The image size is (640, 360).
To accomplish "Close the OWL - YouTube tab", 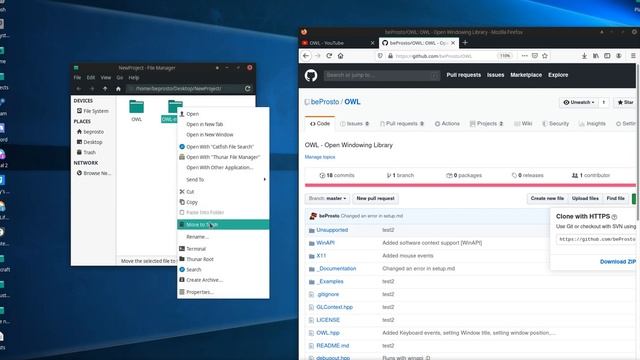I will coord(372,43).
